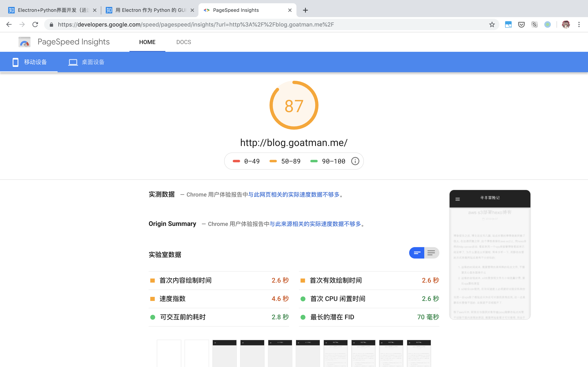Viewport: 588px width, 367px height.
Task: Click the site security lock icon
Action: click(x=51, y=24)
